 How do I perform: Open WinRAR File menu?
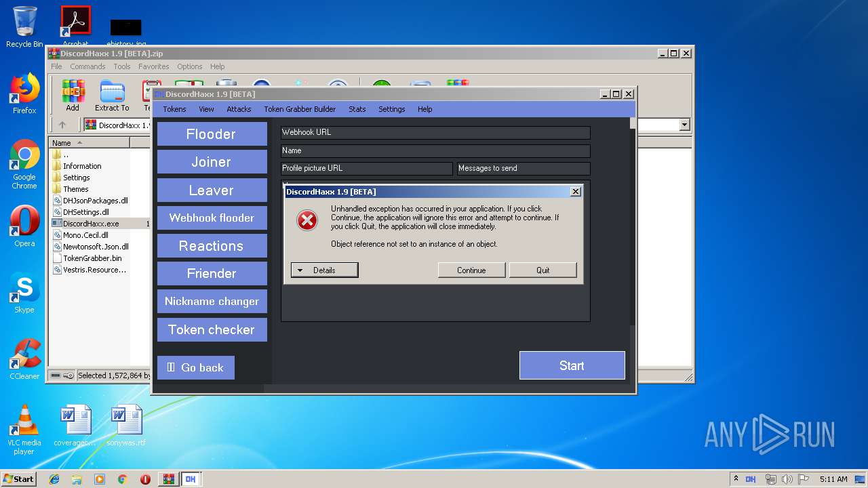tap(56, 66)
